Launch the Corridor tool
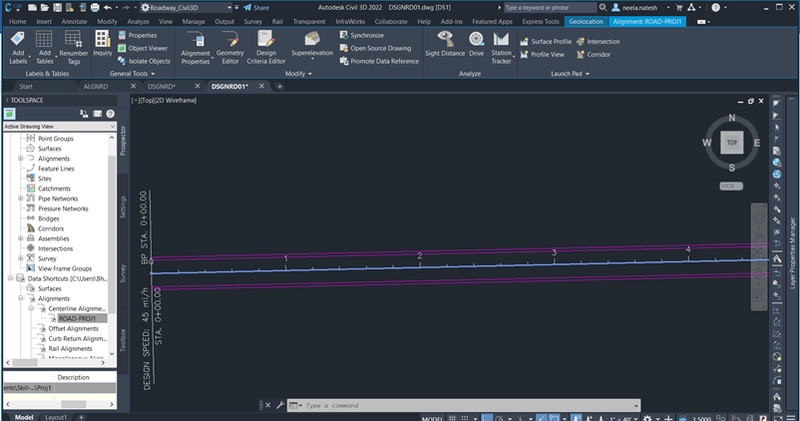This screenshot has height=421, width=800. 593,54
